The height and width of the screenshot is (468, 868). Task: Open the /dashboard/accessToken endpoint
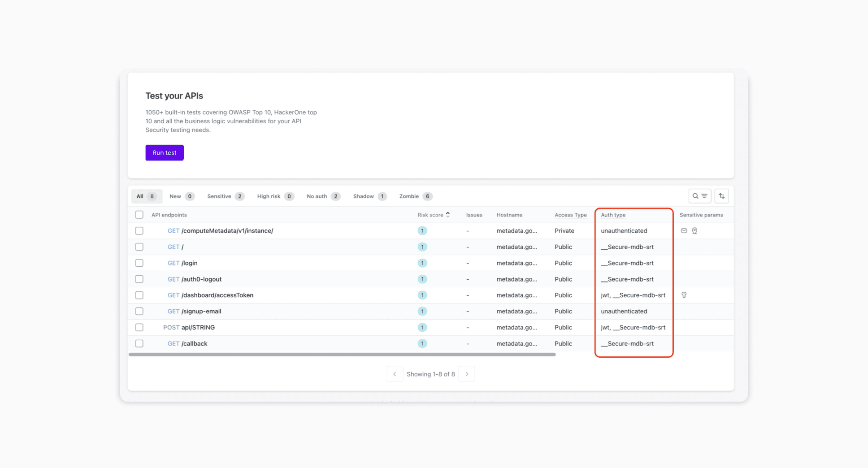click(x=217, y=295)
